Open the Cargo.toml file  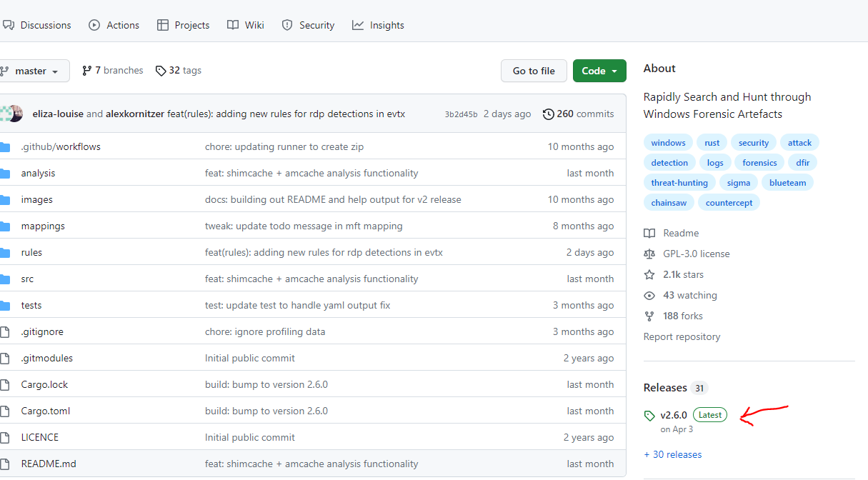click(x=46, y=411)
